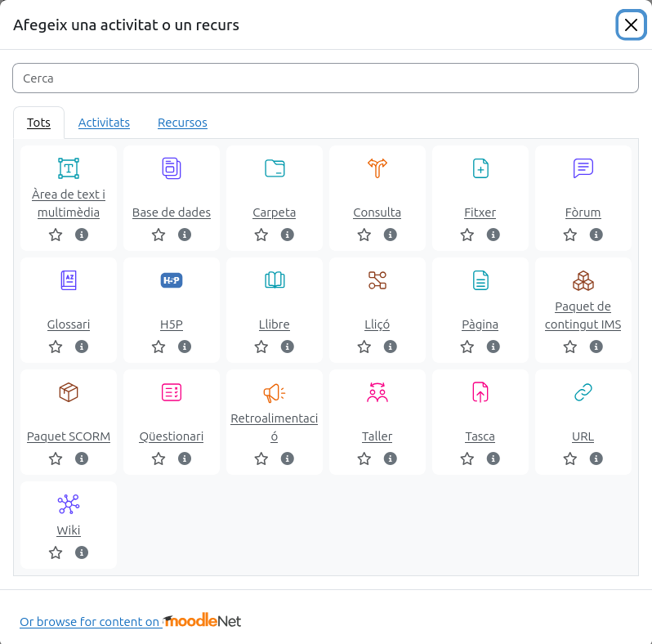The width and height of the screenshot is (652, 644).
Task: Focus the Cerca search field
Action: click(x=325, y=78)
